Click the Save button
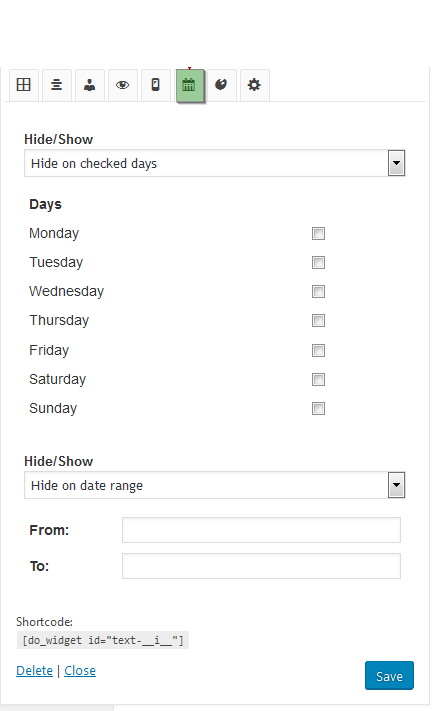The image size is (432, 711). coord(389,676)
